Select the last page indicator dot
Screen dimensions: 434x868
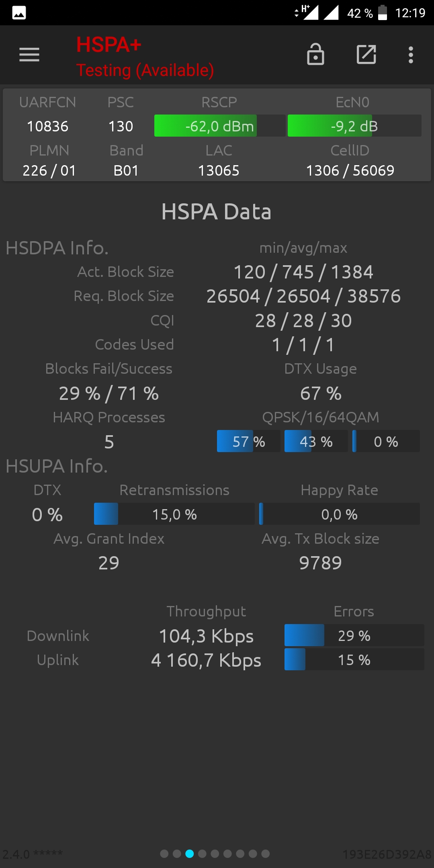(x=266, y=854)
